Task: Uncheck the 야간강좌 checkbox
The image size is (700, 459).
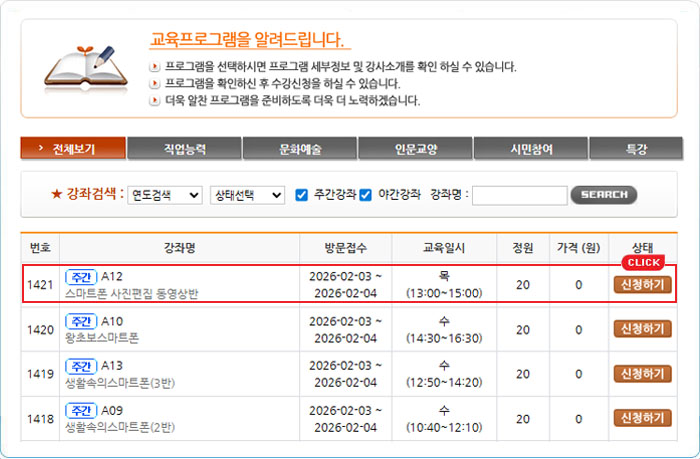Action: coord(365,195)
